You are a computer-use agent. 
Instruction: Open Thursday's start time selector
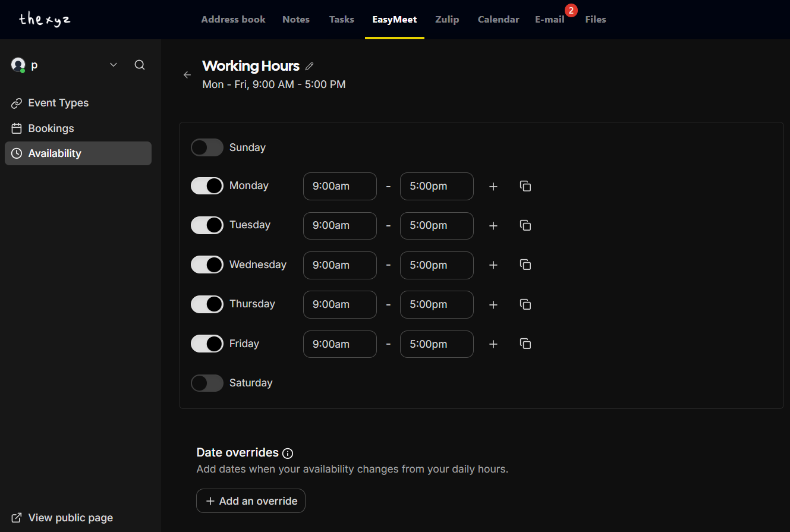pos(339,304)
